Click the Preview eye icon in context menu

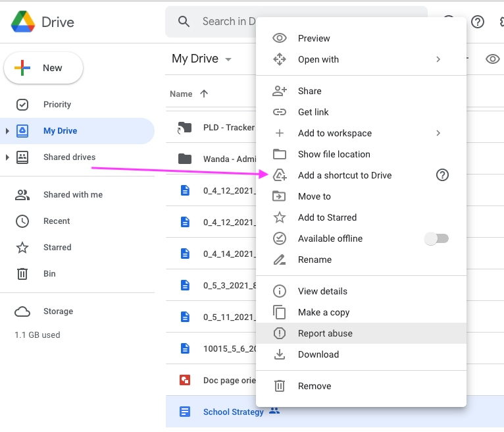tap(280, 38)
